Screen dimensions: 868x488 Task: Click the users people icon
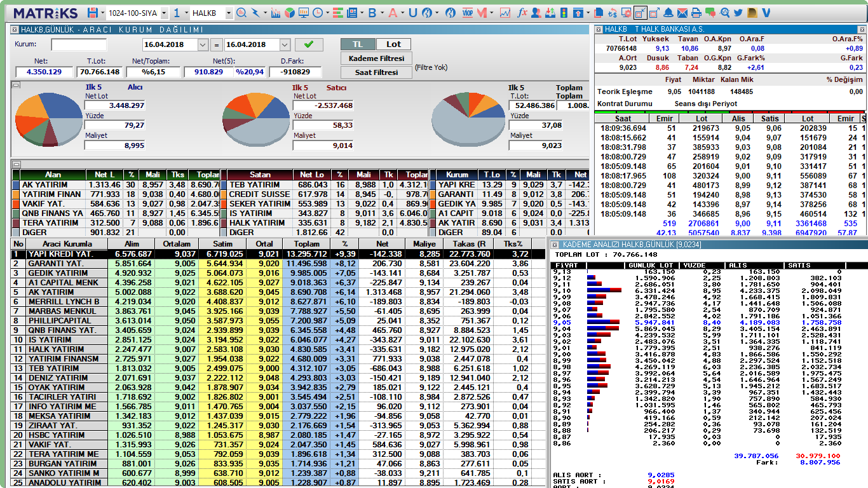click(x=536, y=13)
